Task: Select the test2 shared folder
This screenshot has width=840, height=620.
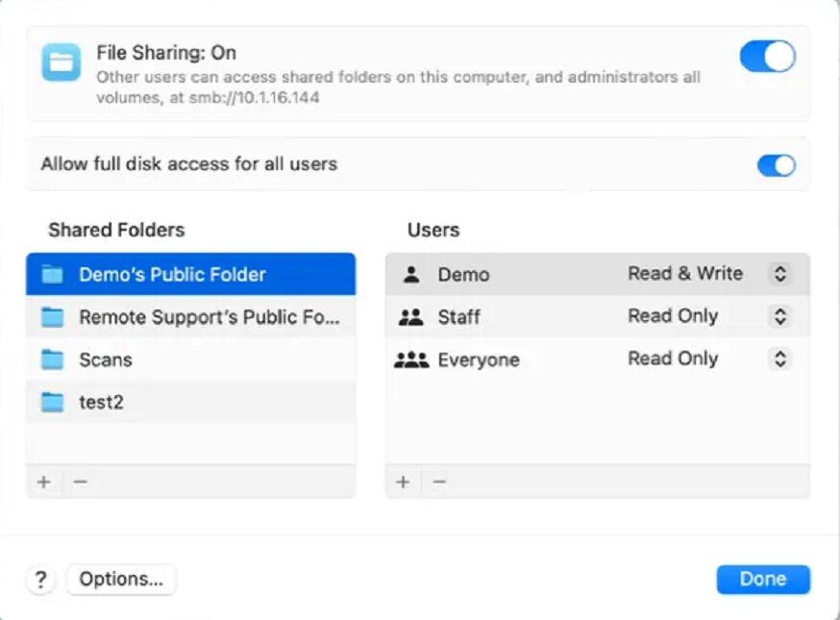Action: click(x=190, y=402)
